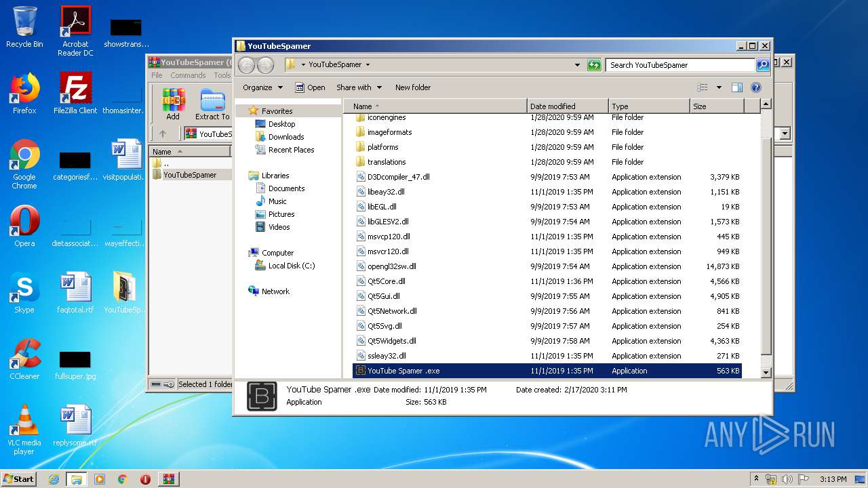Screen dimensions: 868x488
Task: Select Favorites in navigation pane
Action: pyautogui.click(x=277, y=111)
